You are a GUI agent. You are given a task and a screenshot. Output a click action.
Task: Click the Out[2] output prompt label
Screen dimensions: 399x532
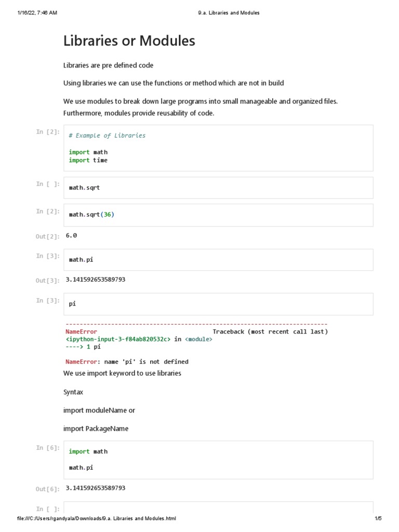(x=48, y=236)
